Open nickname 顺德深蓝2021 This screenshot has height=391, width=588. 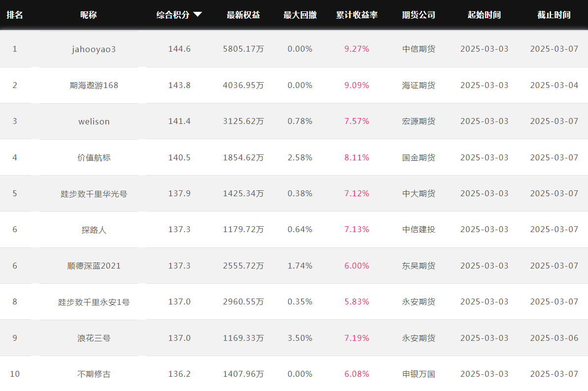coord(94,266)
